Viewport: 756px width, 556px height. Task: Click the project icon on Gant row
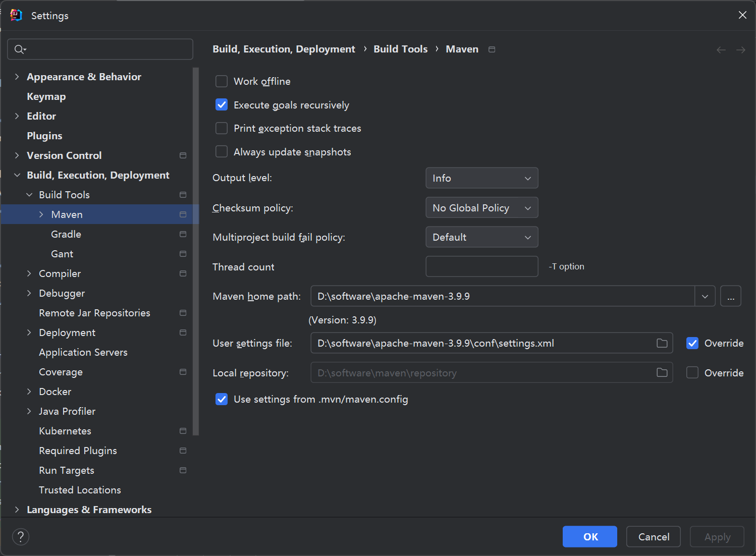tap(183, 254)
